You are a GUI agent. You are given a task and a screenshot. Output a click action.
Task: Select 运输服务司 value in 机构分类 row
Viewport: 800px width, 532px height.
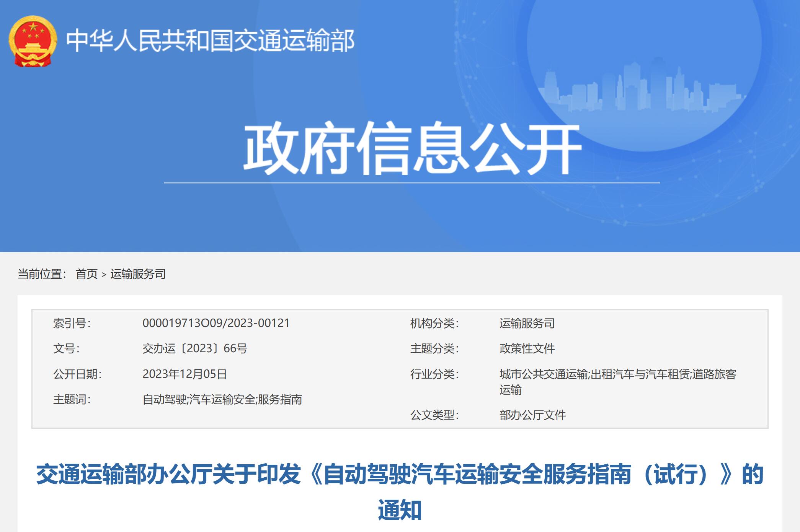pos(527,323)
